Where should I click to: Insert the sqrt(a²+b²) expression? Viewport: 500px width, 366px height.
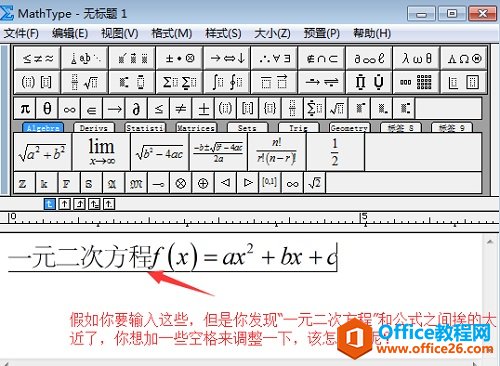pos(43,152)
